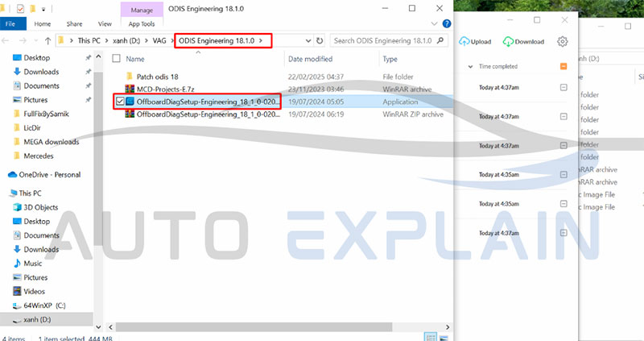The image size is (644, 341).
Task: Click the Patch odis 18 folder icon
Action: click(x=130, y=76)
